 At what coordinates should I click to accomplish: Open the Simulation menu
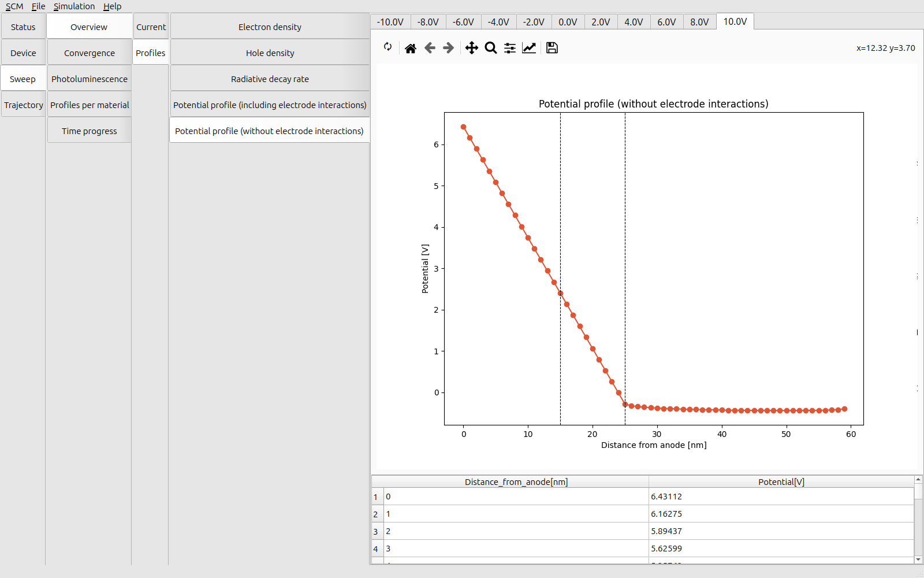(74, 6)
